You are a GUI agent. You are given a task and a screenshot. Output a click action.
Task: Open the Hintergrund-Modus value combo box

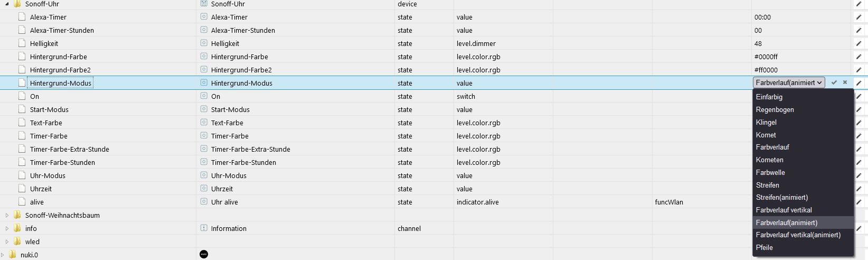tap(789, 82)
